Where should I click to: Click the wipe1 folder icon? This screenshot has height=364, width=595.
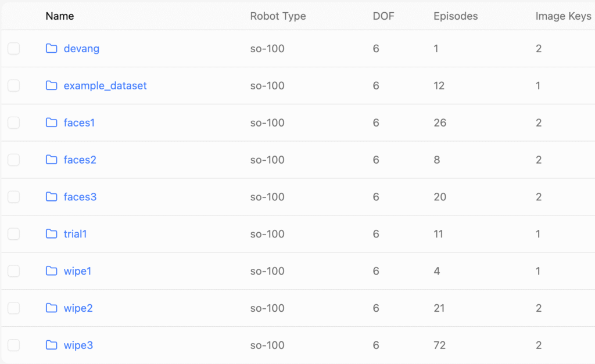(x=52, y=271)
